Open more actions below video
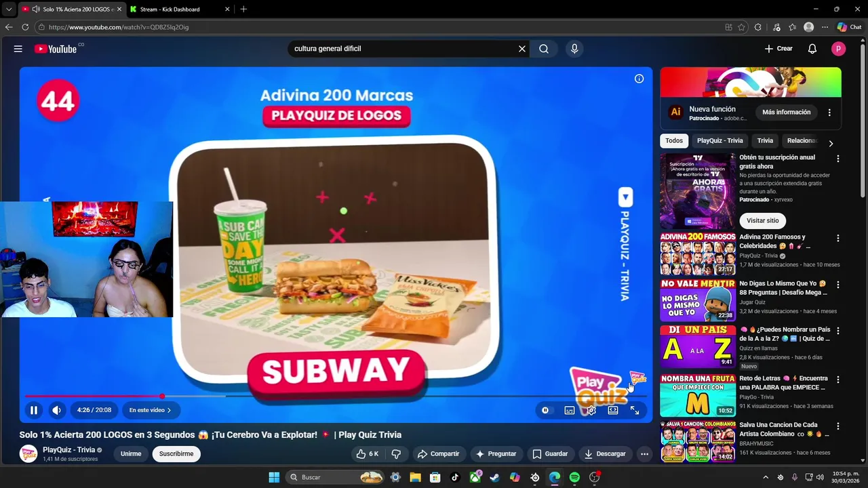 pyautogui.click(x=645, y=454)
